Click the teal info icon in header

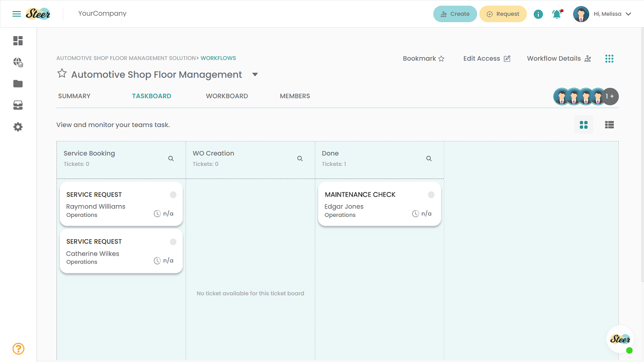click(538, 14)
